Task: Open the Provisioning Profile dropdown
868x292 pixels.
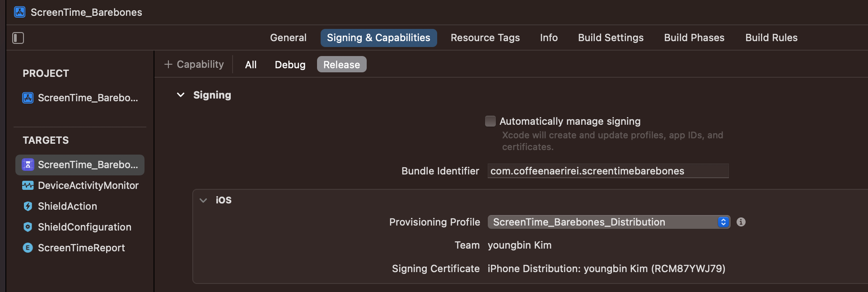Action: (608, 222)
